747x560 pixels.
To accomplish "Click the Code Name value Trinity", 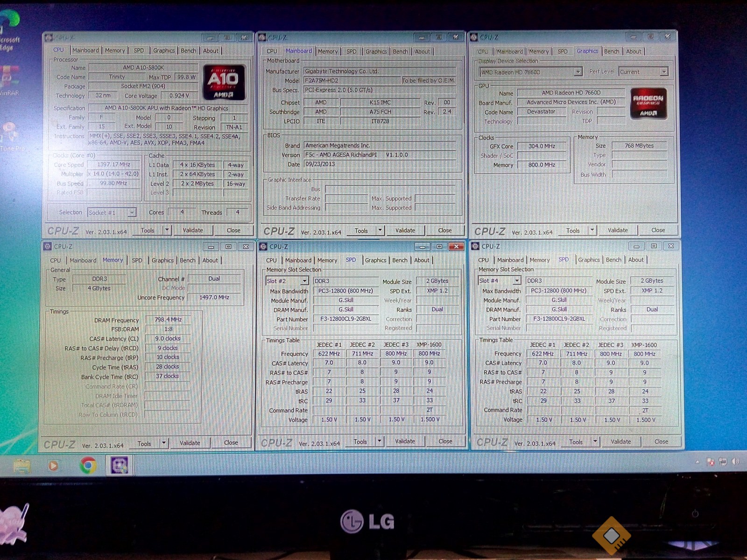I will pyautogui.click(x=117, y=77).
